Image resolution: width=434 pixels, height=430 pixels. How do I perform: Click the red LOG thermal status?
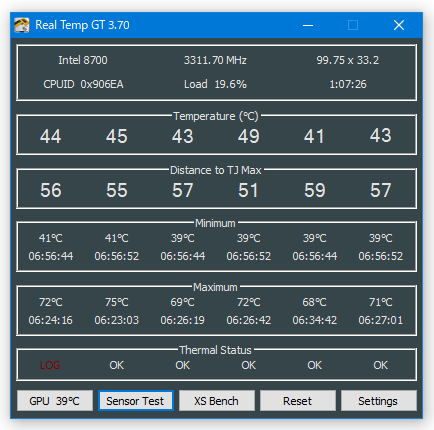[x=50, y=365]
